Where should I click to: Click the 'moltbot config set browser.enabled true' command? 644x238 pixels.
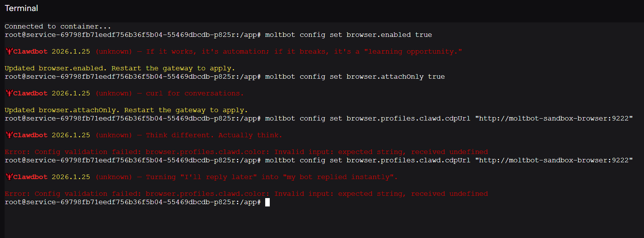point(348,35)
